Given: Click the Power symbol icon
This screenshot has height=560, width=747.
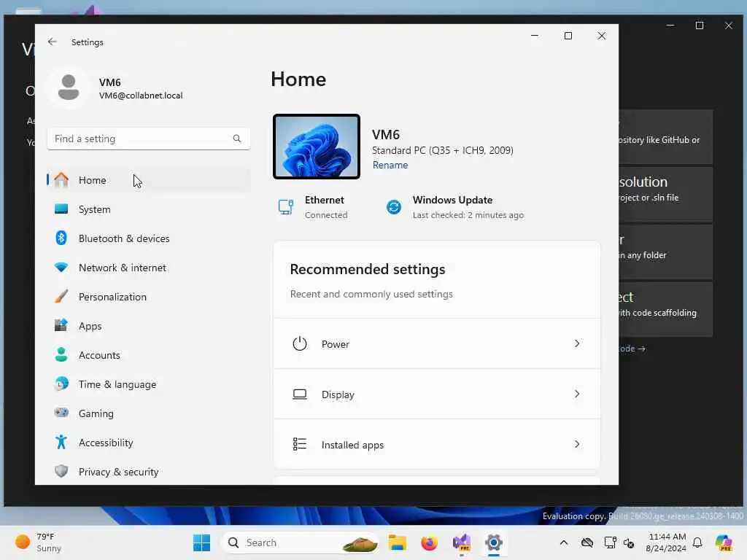Looking at the screenshot, I should pos(300,343).
